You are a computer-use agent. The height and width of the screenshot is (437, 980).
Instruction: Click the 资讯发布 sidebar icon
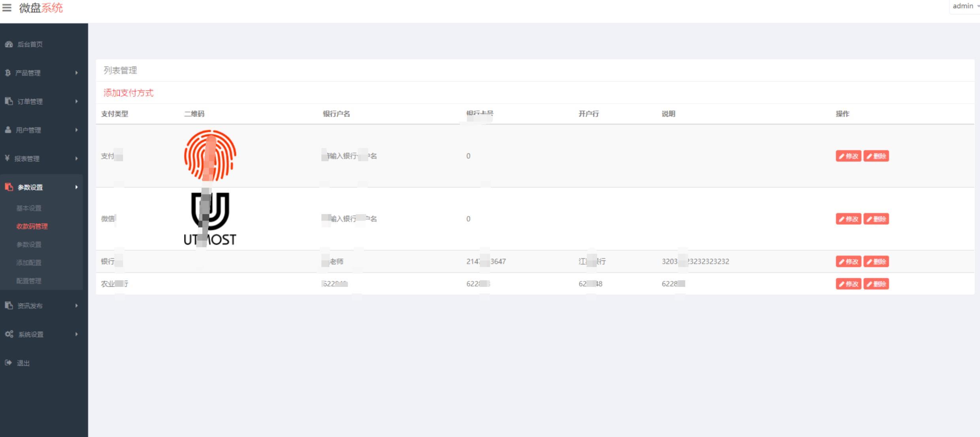point(9,305)
